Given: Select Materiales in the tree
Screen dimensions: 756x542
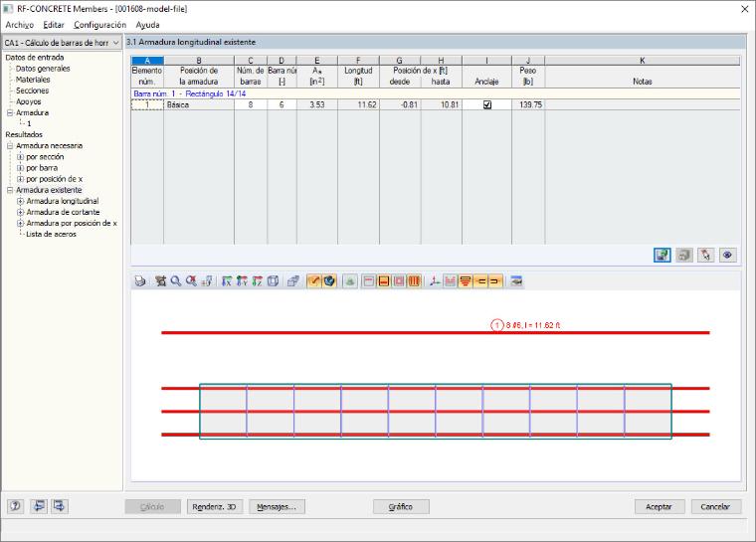Looking at the screenshot, I should pyautogui.click(x=33, y=80).
